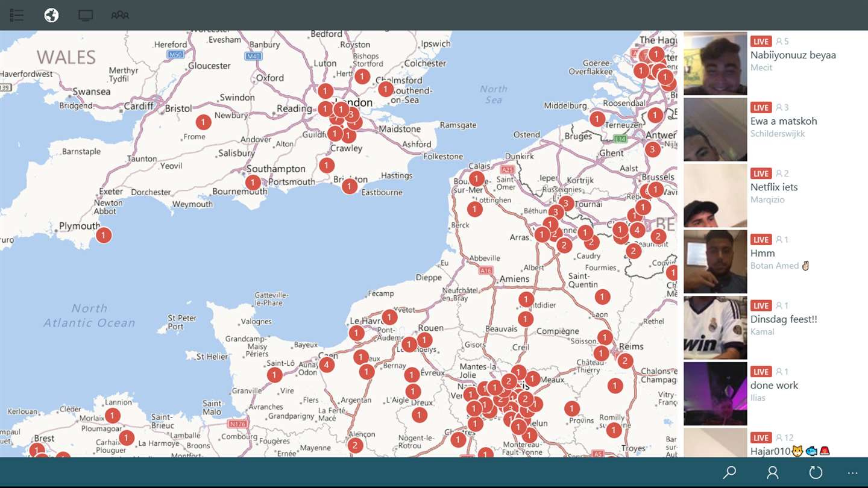
Task: Click the map marker near Bournemouth
Action: (x=253, y=183)
